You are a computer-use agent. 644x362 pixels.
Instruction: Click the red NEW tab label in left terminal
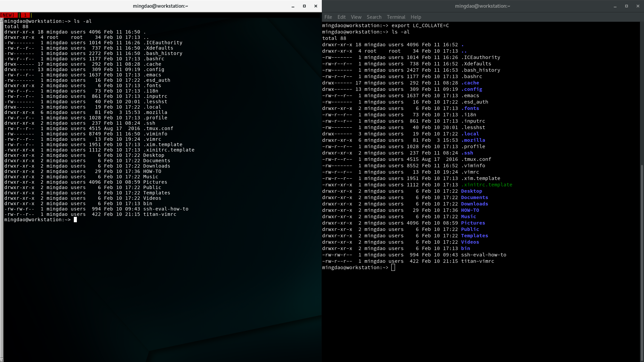point(9,15)
